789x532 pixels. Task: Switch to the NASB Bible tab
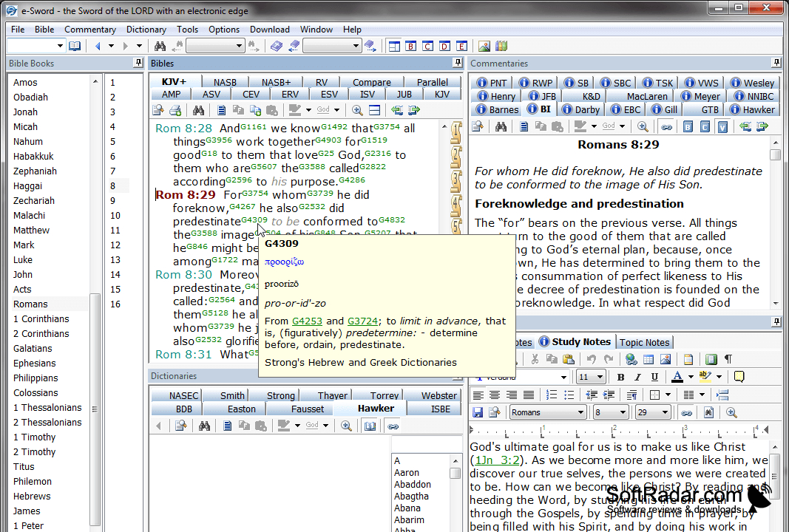[x=225, y=83]
